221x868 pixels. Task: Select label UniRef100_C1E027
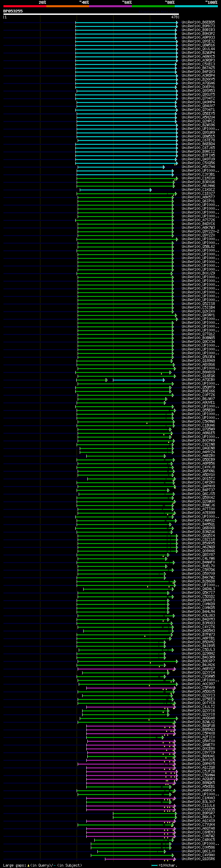(x=198, y=194)
